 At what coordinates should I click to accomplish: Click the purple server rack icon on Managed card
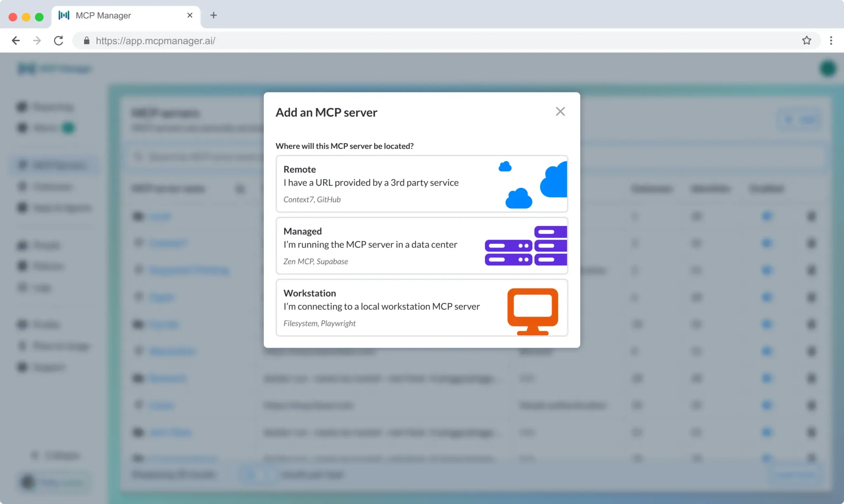pyautogui.click(x=525, y=245)
